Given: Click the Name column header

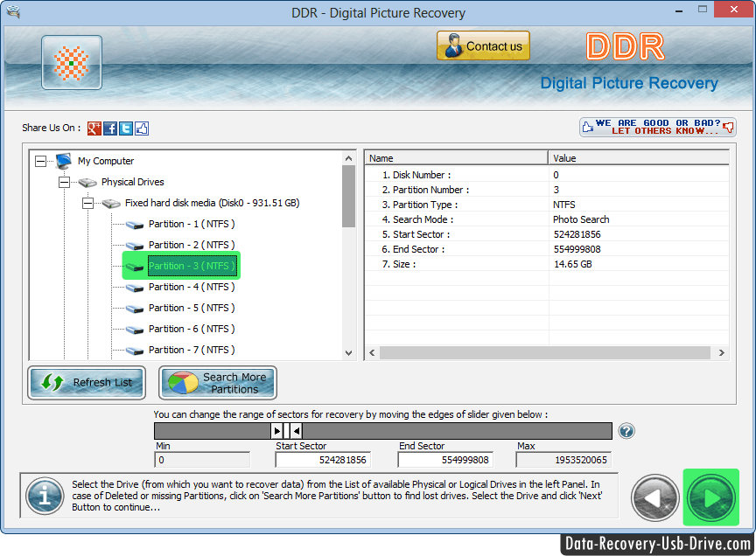Looking at the screenshot, I should [x=456, y=158].
